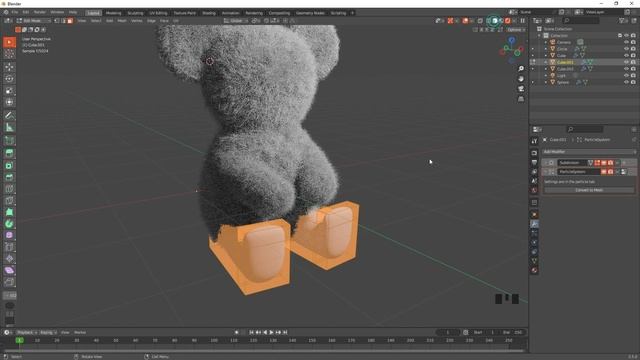Select the Annotate pencil tool
This screenshot has width=640, height=360.
coord(9,116)
